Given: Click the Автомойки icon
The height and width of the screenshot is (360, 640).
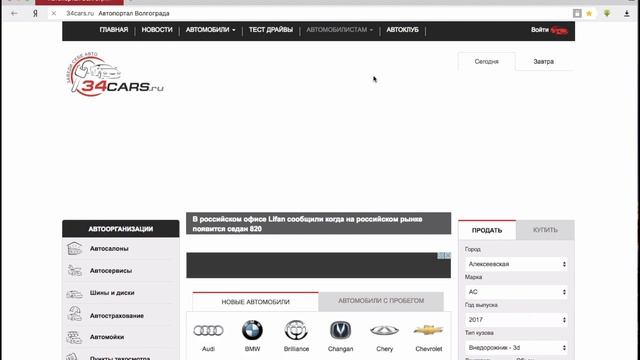Looking at the screenshot, I should pyautogui.click(x=74, y=337).
